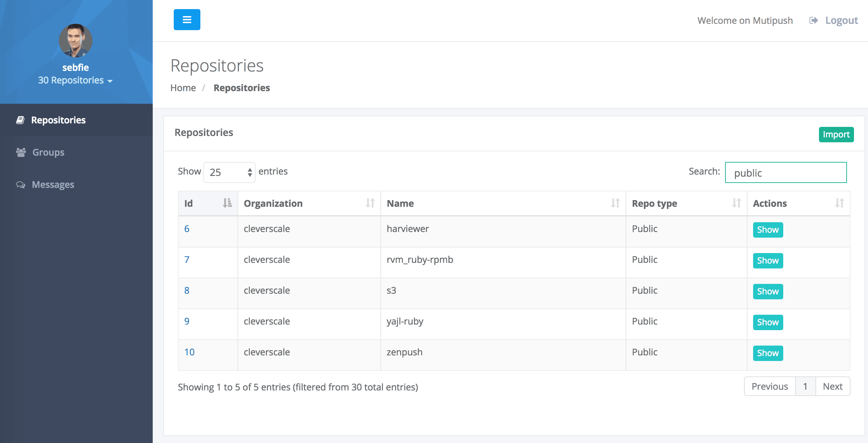Viewport: 868px width, 443px height.
Task: Focus the Search input field
Action: point(786,172)
